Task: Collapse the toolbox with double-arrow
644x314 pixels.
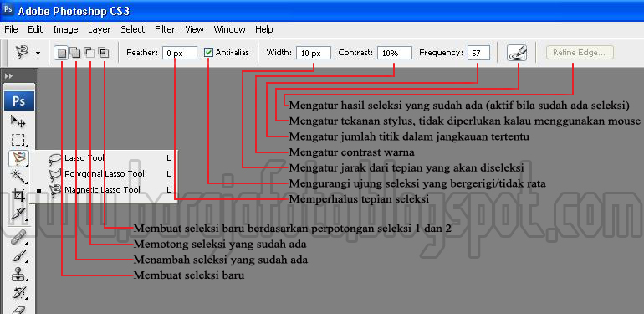Action: (x=8, y=76)
